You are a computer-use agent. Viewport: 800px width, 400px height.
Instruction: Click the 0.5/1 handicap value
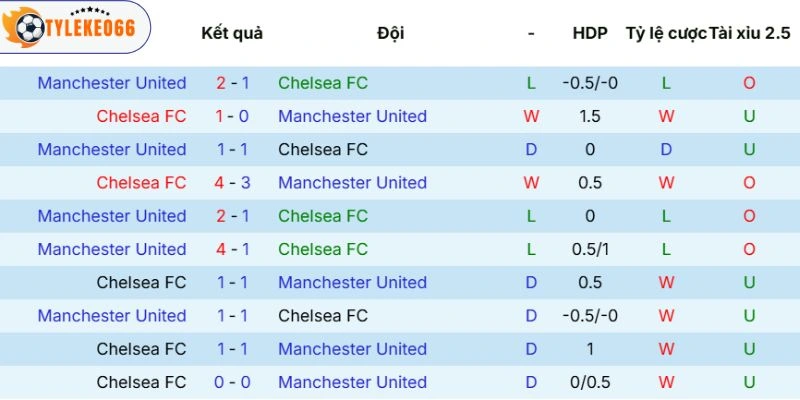pos(590,249)
